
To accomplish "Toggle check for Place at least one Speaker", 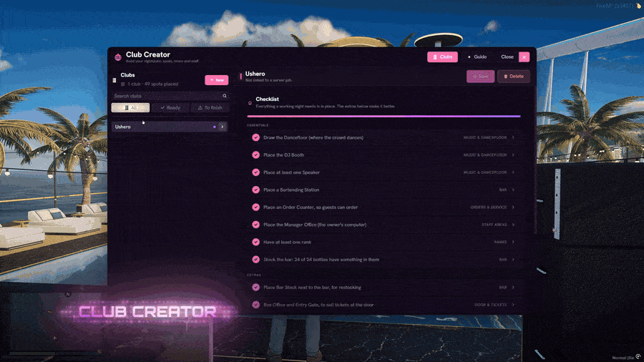I will point(256,172).
